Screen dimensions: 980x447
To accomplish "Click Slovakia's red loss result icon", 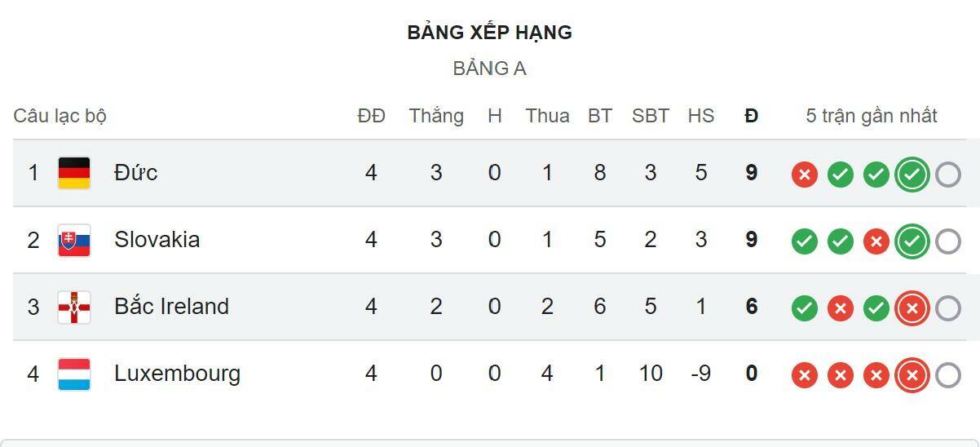I will [876, 241].
